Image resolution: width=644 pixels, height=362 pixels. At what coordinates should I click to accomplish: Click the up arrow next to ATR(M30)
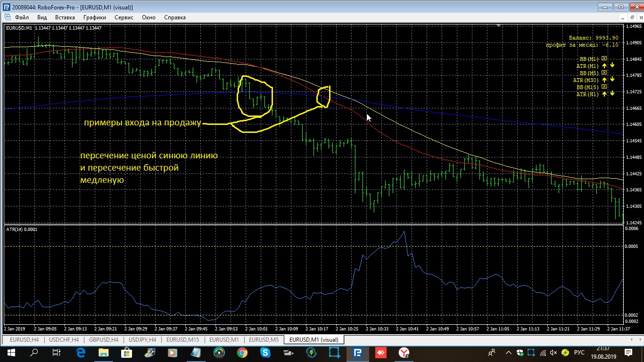pos(604,80)
